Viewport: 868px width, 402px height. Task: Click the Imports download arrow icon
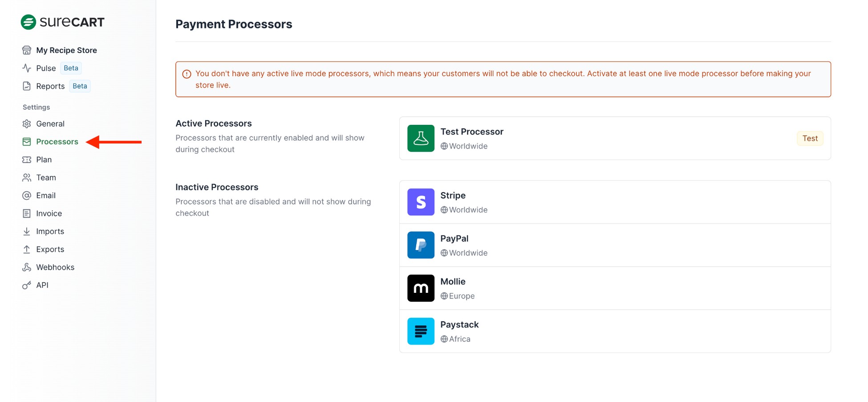tap(27, 231)
